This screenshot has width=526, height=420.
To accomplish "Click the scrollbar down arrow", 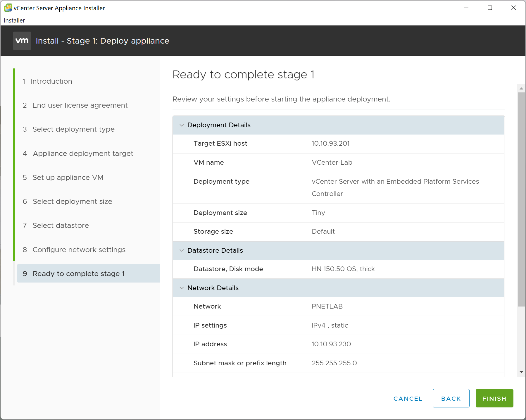I will point(521,372).
